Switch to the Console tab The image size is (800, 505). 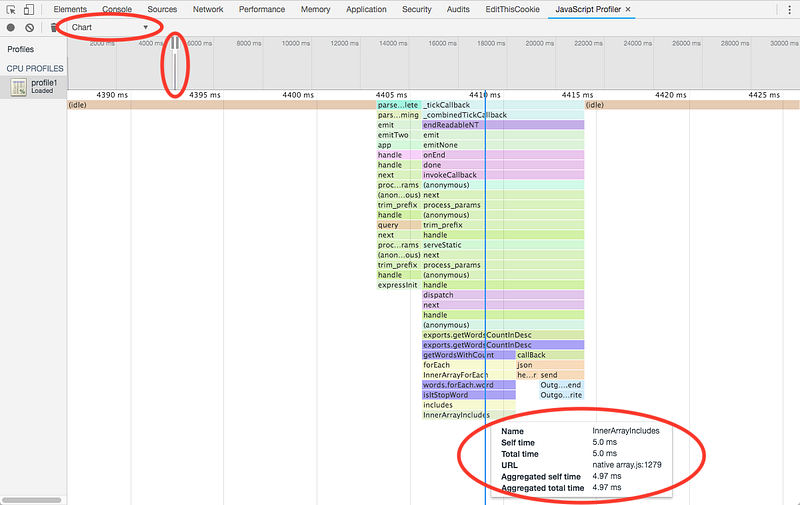[117, 9]
